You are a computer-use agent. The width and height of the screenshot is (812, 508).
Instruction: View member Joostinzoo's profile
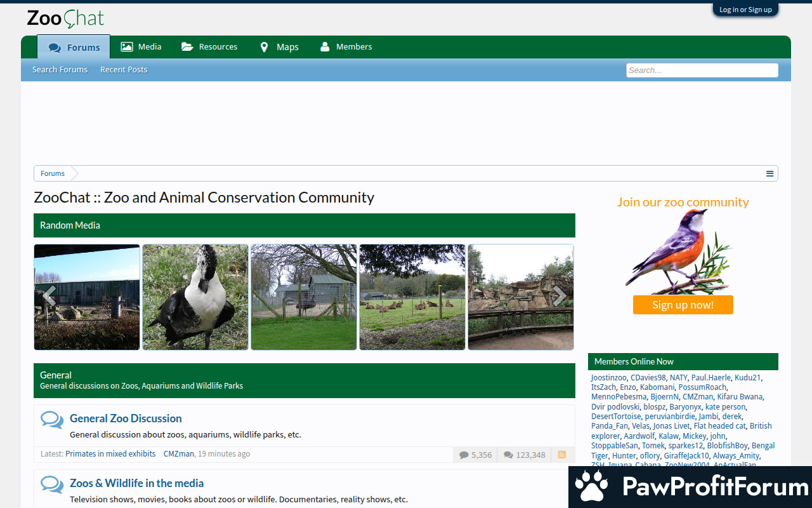click(609, 377)
